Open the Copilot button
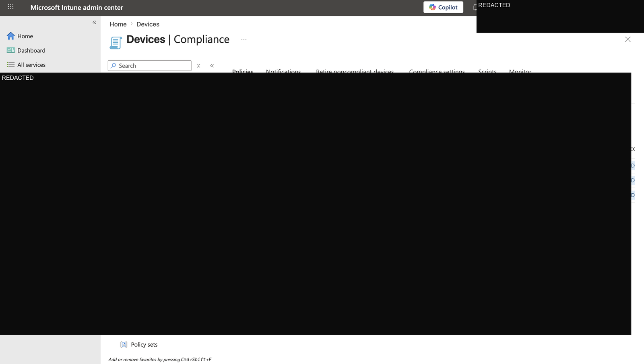 443,7
